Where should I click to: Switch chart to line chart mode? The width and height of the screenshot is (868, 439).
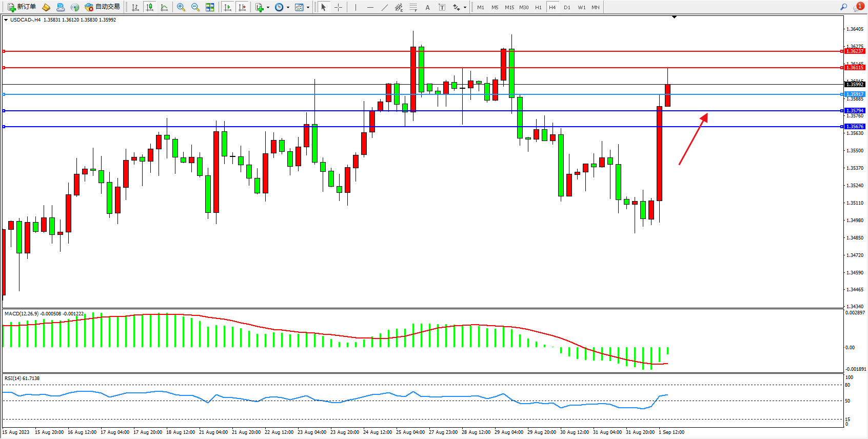pyautogui.click(x=164, y=7)
